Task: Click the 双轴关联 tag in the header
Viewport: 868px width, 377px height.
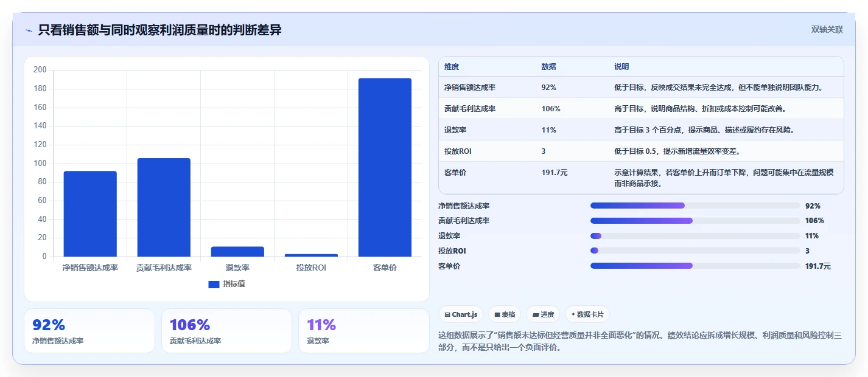Action: [x=827, y=29]
